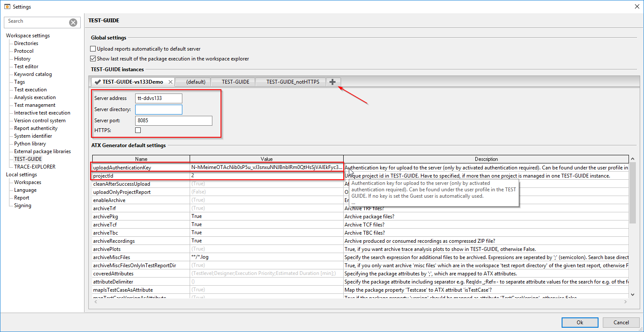Switch to the (default) instance tab
Screen dimensions: 644x332
[195, 82]
